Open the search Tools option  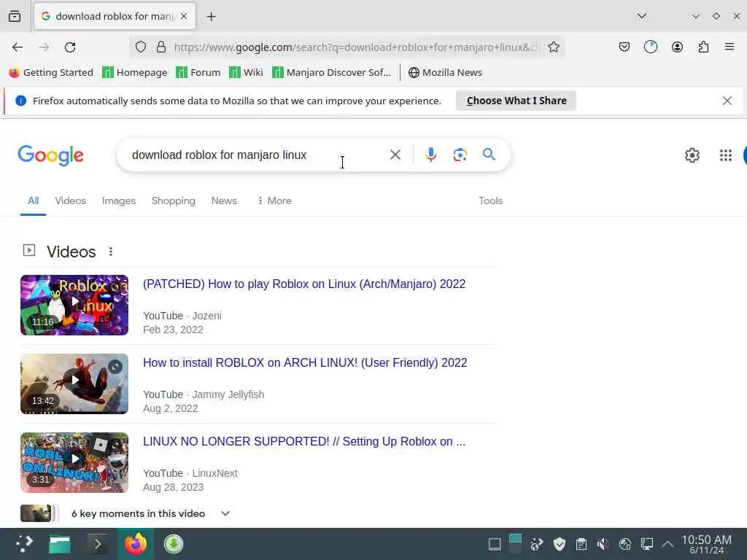[490, 201]
